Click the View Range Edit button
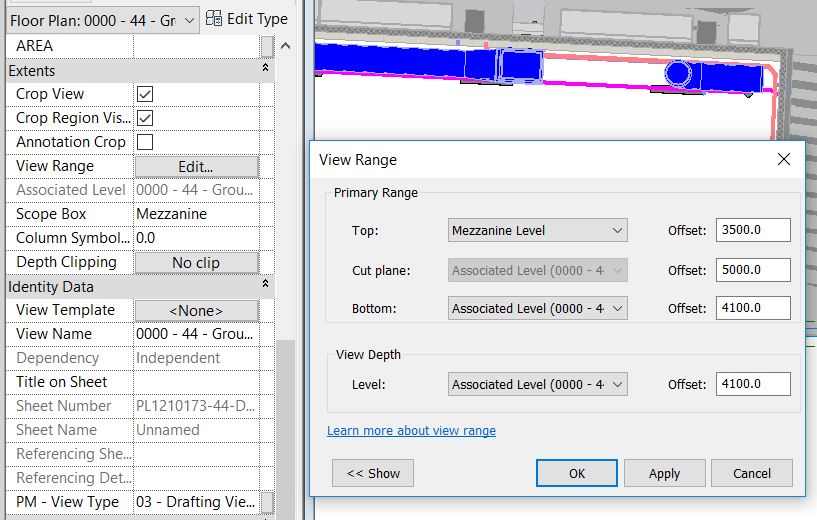The width and height of the screenshot is (817, 520). tap(196, 167)
